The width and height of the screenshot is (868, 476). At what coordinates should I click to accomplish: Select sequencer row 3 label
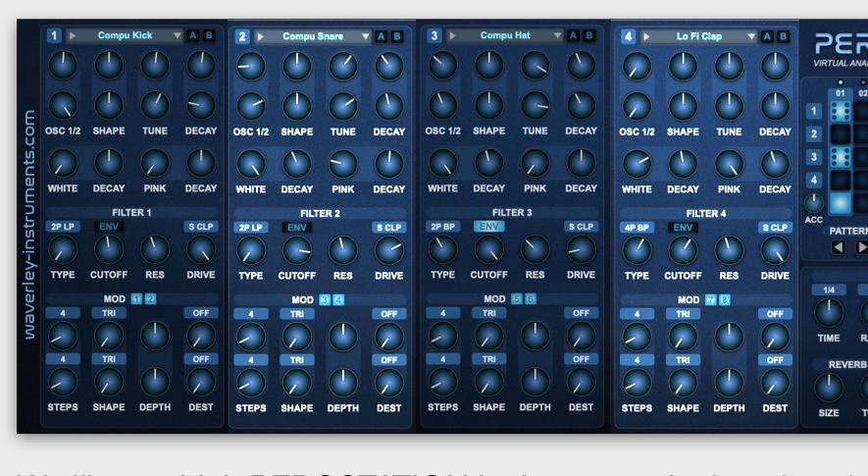814,157
